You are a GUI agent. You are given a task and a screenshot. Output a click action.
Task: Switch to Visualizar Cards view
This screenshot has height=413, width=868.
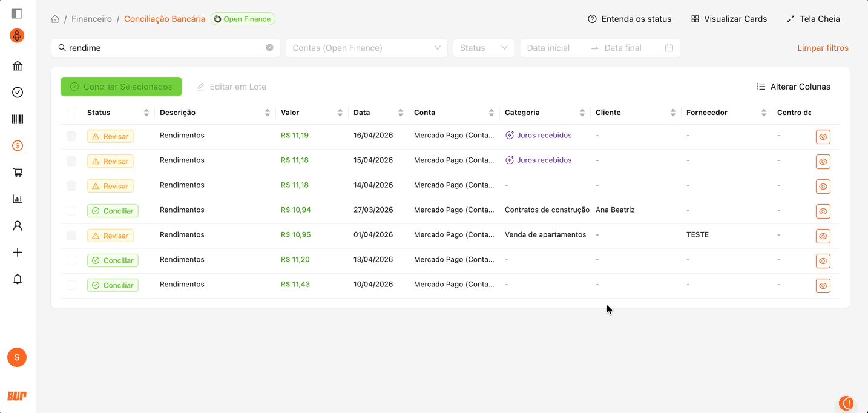[729, 19]
